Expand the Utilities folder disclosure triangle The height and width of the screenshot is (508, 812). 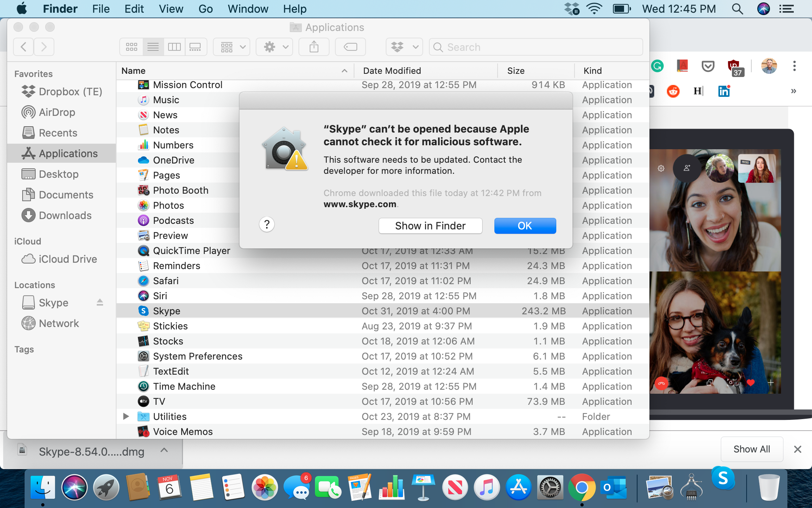tap(126, 416)
